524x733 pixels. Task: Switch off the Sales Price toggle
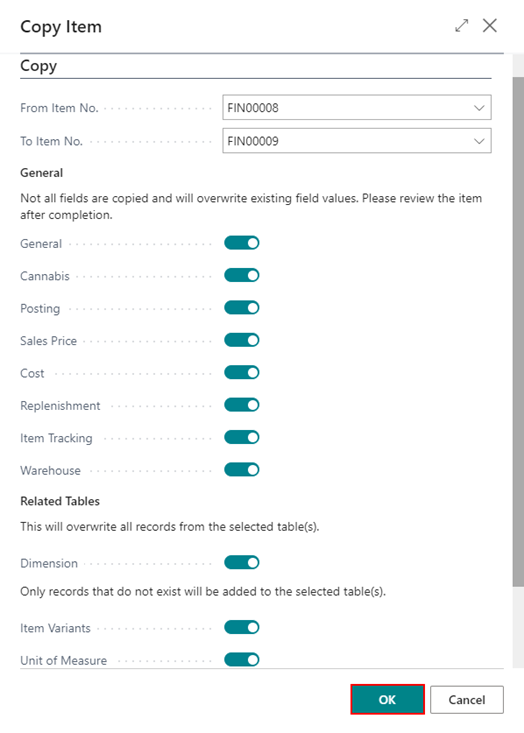point(242,340)
